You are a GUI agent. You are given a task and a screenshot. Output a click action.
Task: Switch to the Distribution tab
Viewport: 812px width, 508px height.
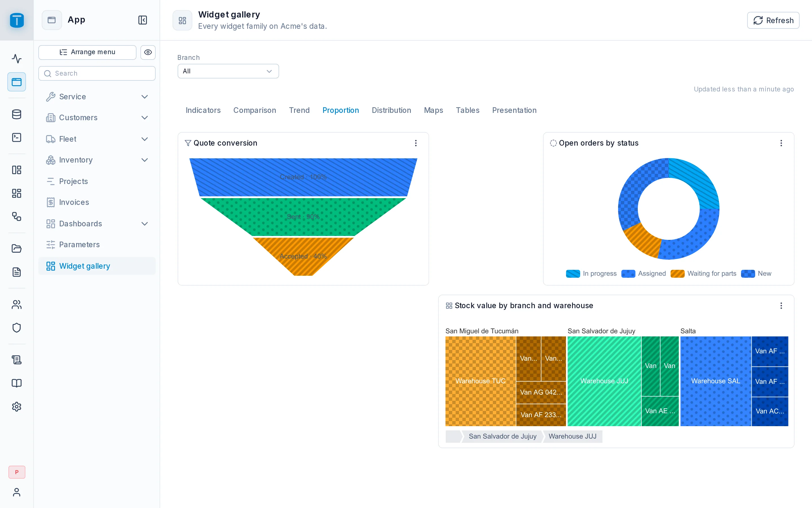(391, 110)
